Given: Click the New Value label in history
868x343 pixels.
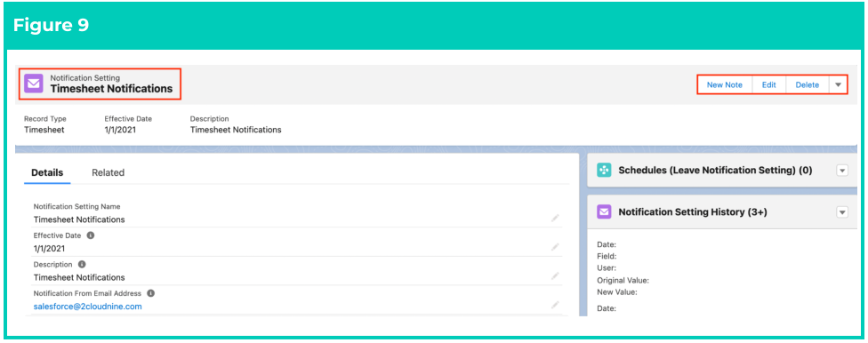Looking at the screenshot, I should [617, 291].
